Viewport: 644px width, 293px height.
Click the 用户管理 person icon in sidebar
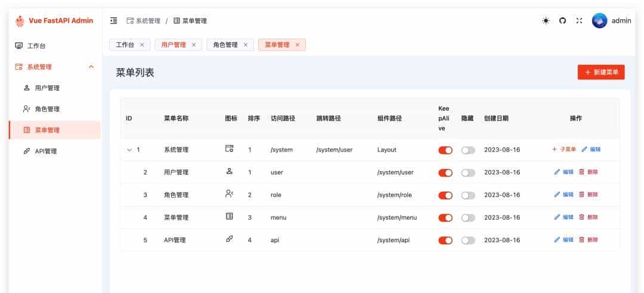click(27, 88)
